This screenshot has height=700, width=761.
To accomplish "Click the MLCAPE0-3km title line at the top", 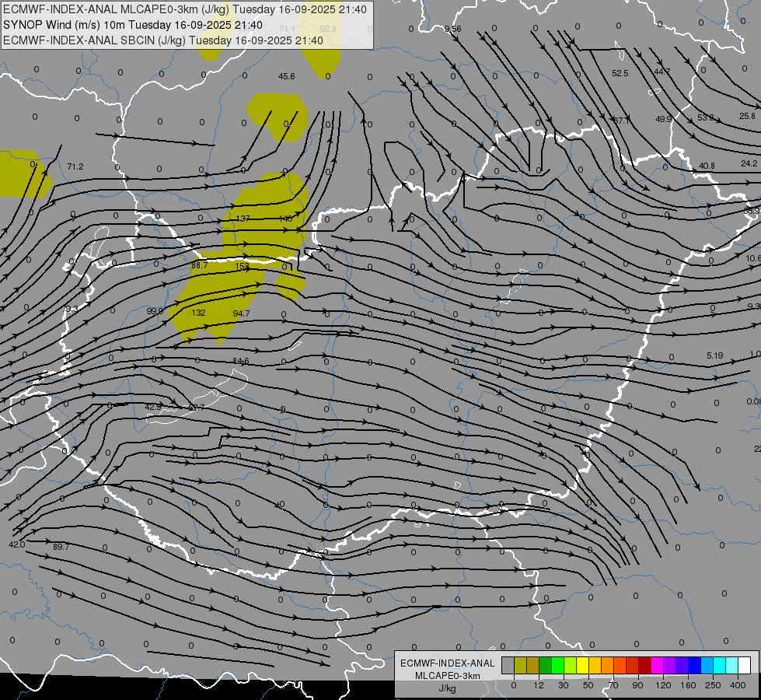I will click(x=185, y=9).
